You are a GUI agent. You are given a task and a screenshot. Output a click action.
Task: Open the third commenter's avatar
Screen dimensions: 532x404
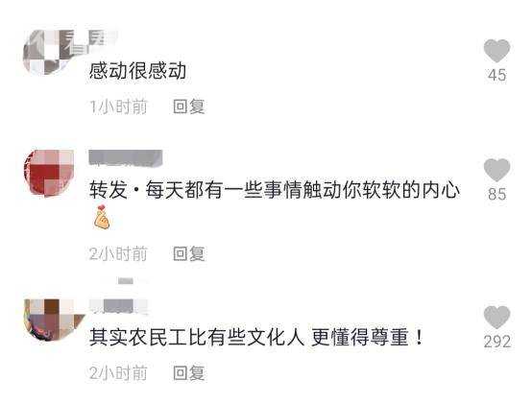click(x=52, y=319)
